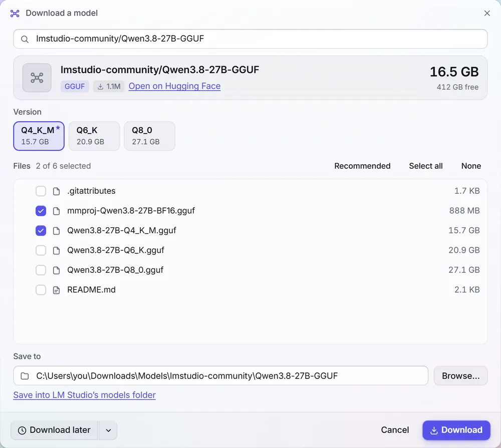Screen dimensions: 501x448
Task: Open the Download later options dropdown arrow
Action: point(108,430)
